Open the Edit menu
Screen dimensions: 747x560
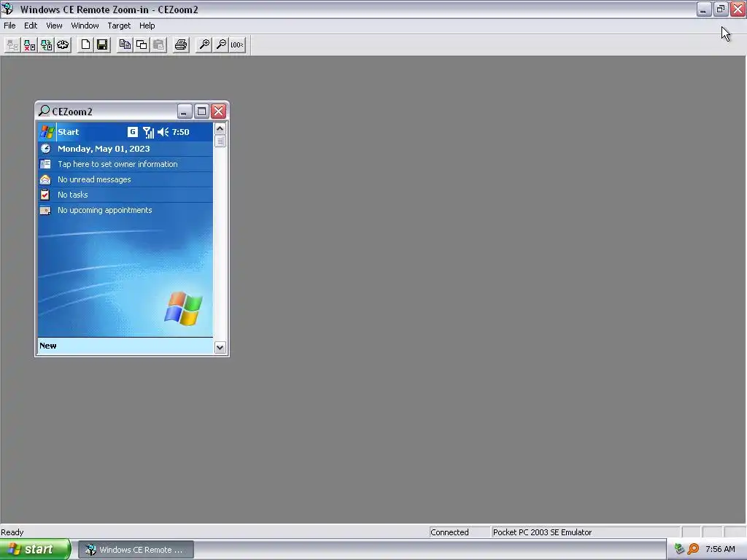pos(31,26)
